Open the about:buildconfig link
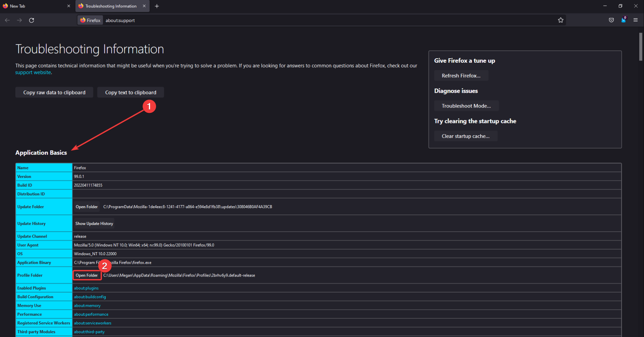644x337 pixels. (x=90, y=297)
